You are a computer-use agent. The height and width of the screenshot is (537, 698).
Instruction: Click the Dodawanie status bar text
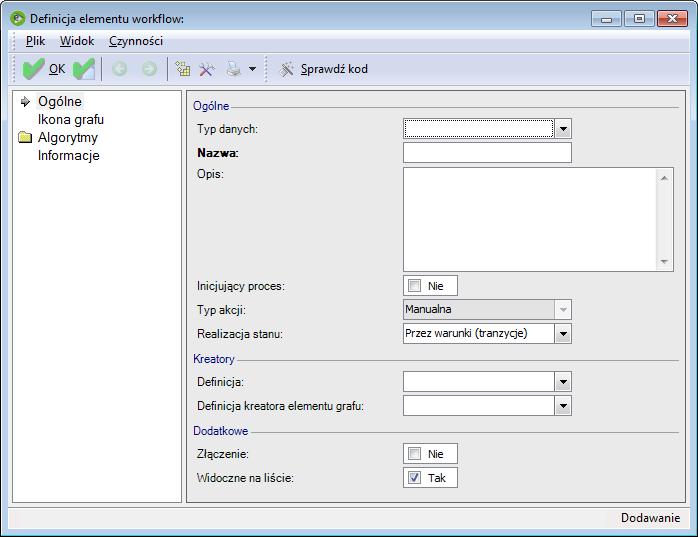point(650,518)
